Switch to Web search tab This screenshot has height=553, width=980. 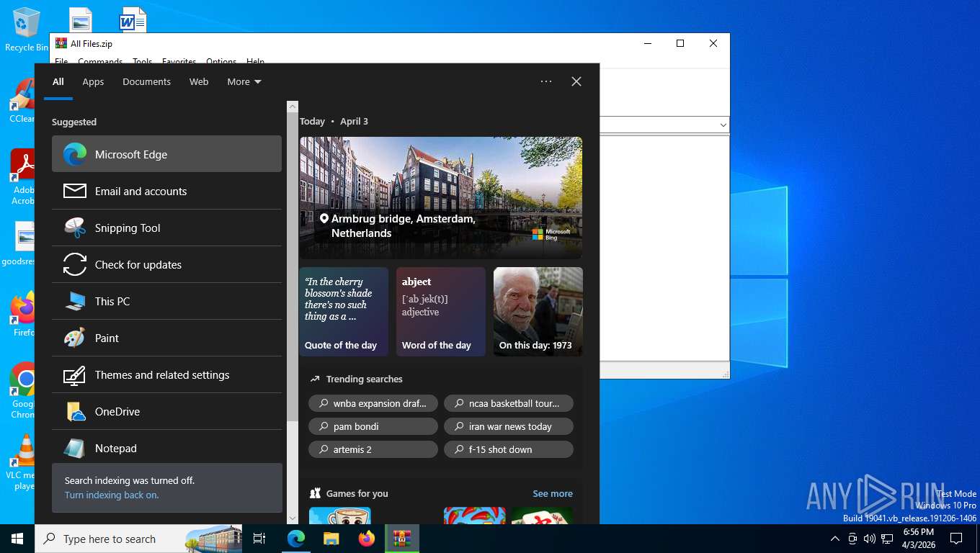(x=199, y=82)
